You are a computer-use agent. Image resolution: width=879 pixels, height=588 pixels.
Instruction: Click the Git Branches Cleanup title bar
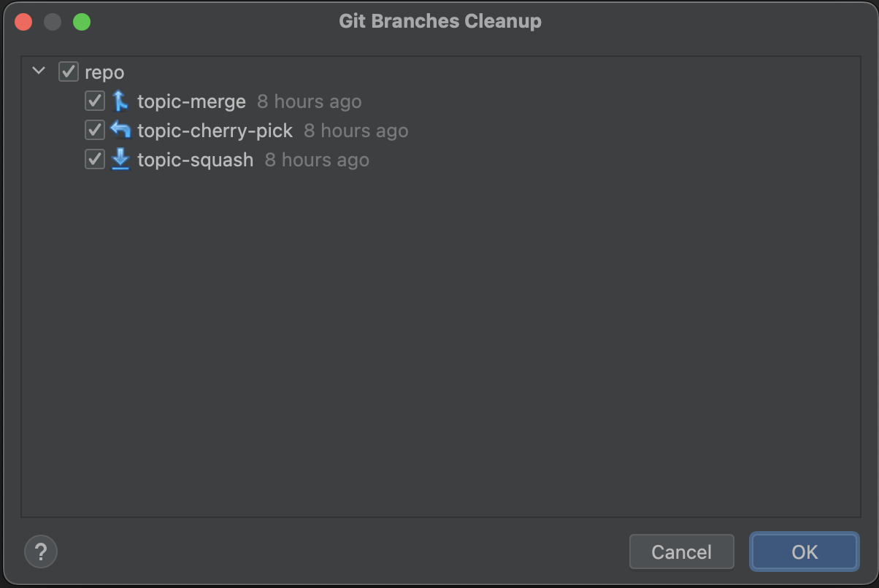tap(439, 20)
